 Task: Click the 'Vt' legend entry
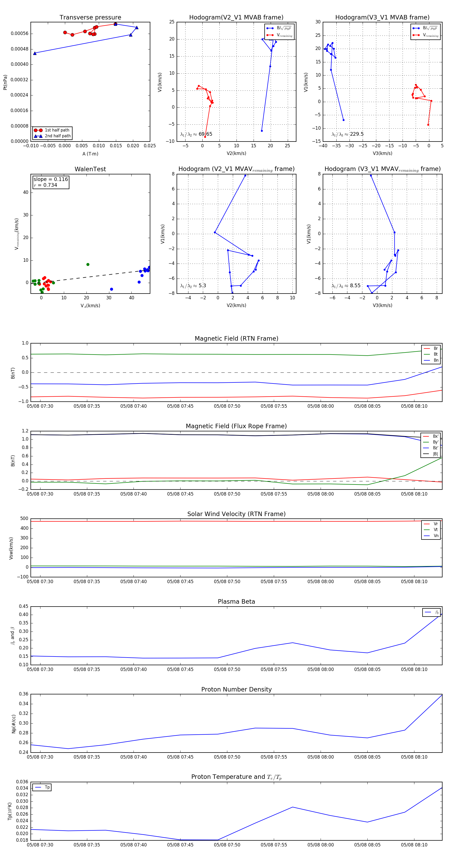(431, 530)
